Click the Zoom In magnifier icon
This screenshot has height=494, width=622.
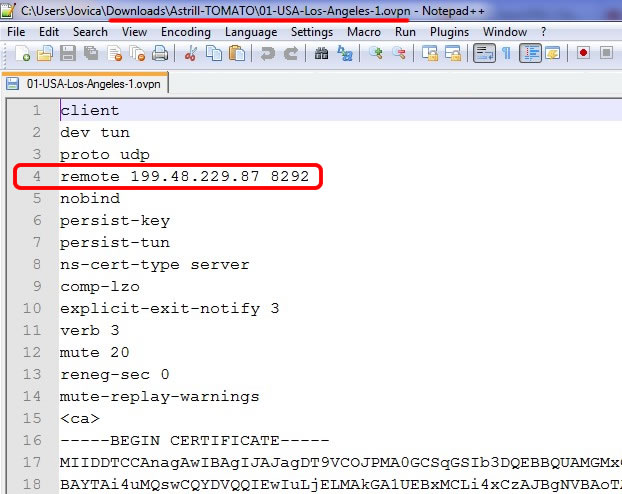tap(377, 53)
